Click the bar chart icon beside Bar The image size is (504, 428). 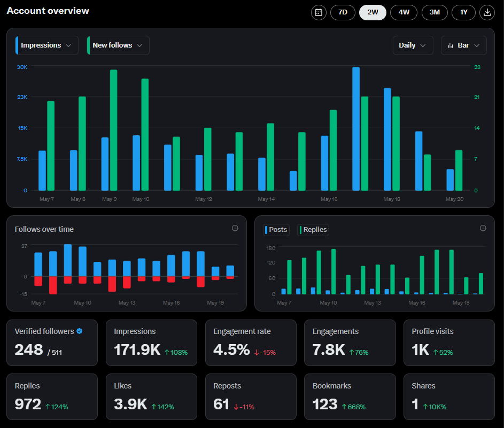coord(451,45)
